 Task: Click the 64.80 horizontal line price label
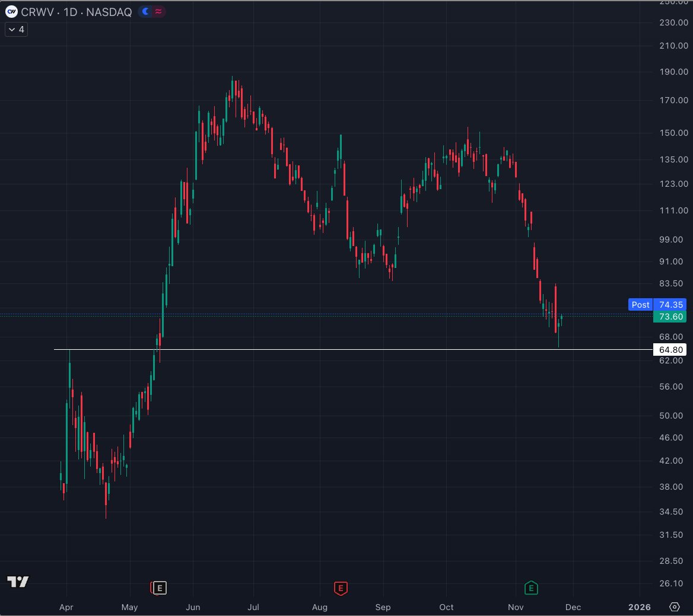tap(670, 350)
